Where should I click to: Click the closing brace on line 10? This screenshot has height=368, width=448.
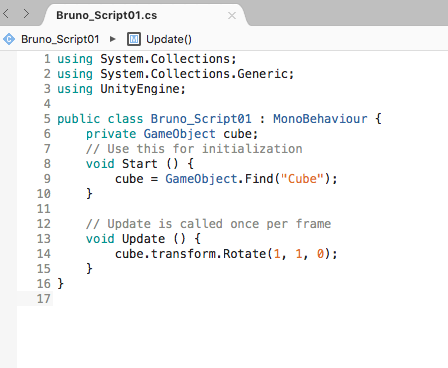pos(89,194)
